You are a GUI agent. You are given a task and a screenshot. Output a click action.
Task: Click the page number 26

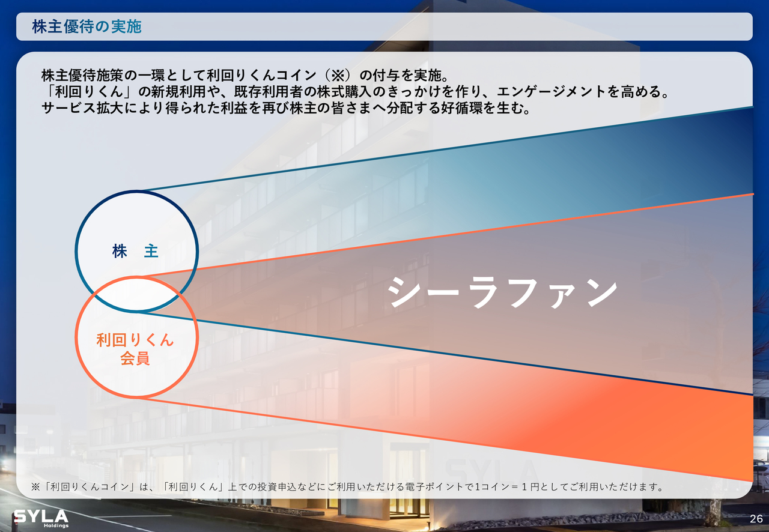(x=756, y=519)
